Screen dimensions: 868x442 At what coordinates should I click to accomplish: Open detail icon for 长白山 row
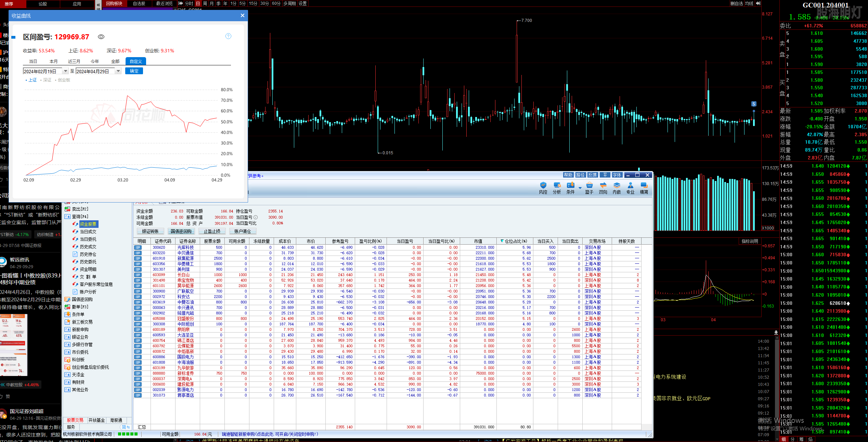pos(138,275)
